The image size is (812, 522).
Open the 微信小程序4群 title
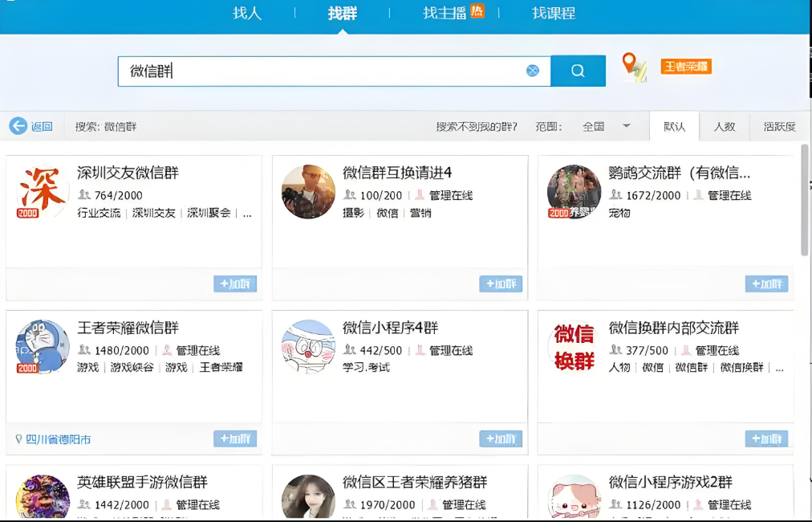click(391, 328)
